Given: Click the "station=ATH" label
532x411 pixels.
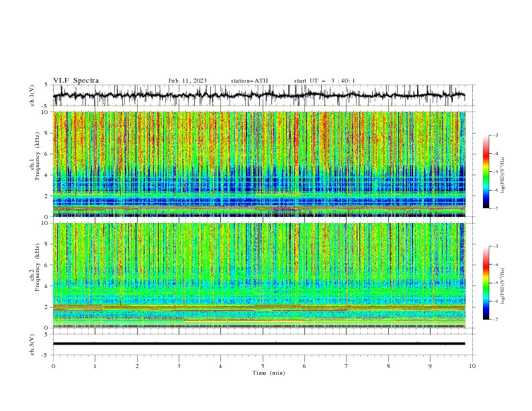Looking at the screenshot, I should coord(249,81).
